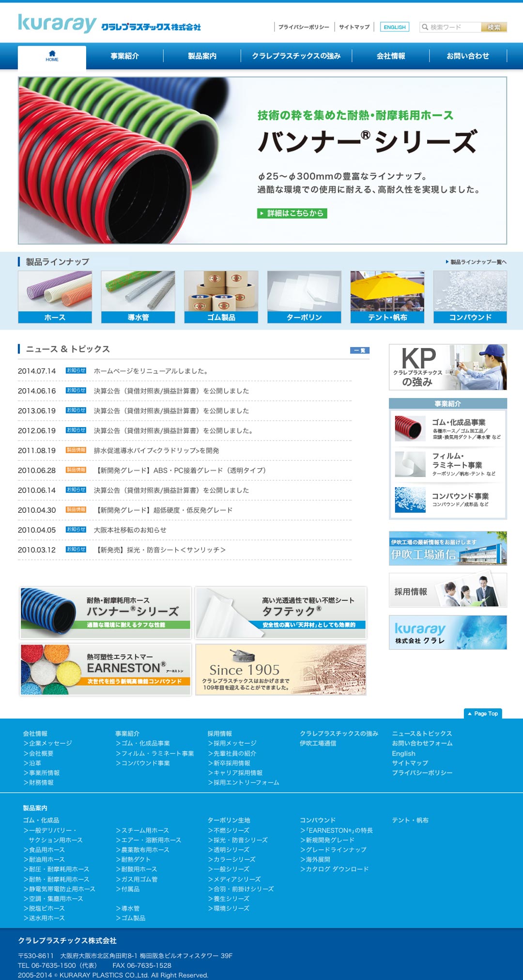Open 製品ラインナップ一覧へ link

(x=476, y=262)
